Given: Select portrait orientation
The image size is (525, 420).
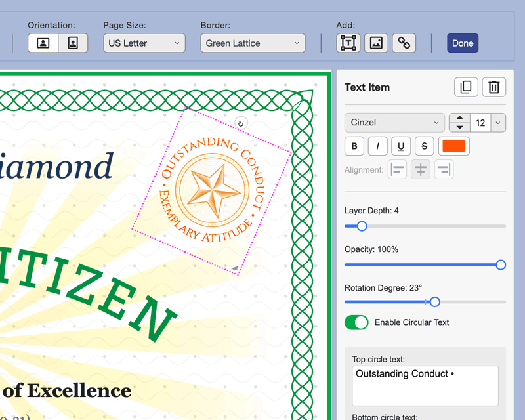Looking at the screenshot, I should point(73,43).
